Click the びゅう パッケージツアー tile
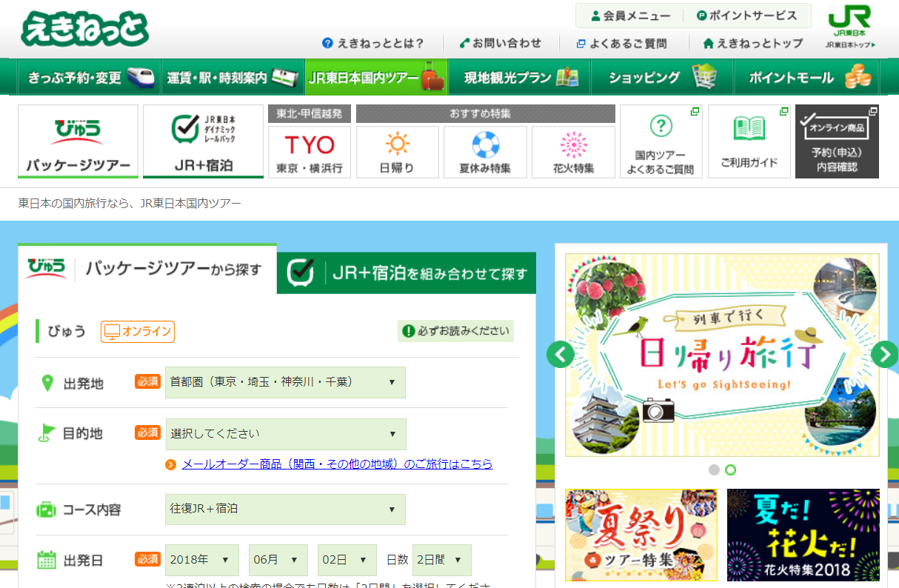 [78, 141]
